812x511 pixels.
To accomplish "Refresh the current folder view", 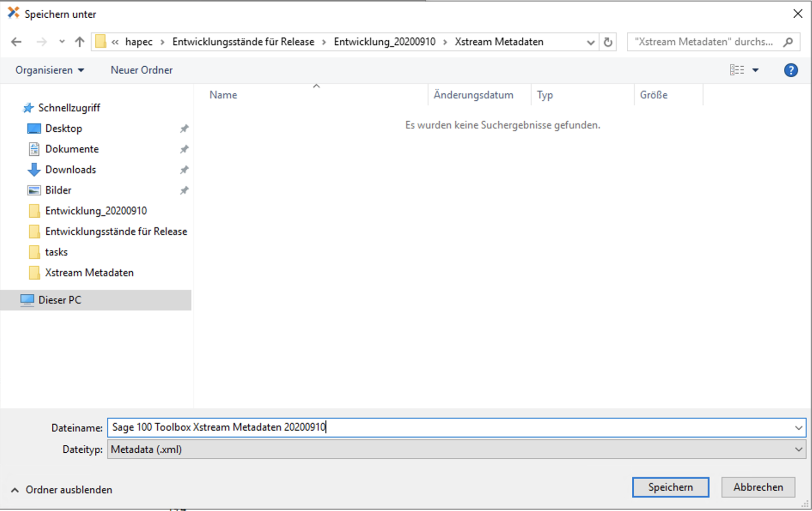I will (608, 42).
